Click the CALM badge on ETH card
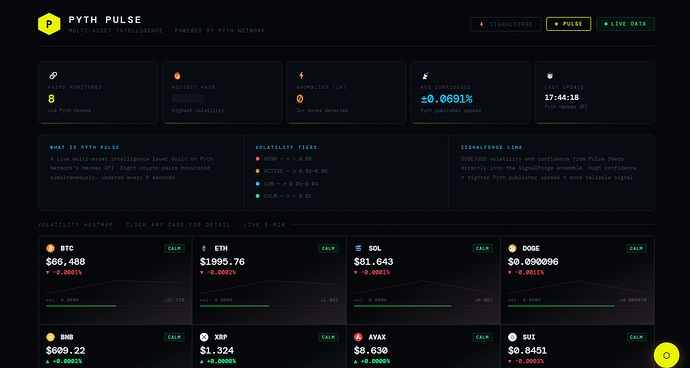Viewport: 690px width, 368px height. coord(328,248)
